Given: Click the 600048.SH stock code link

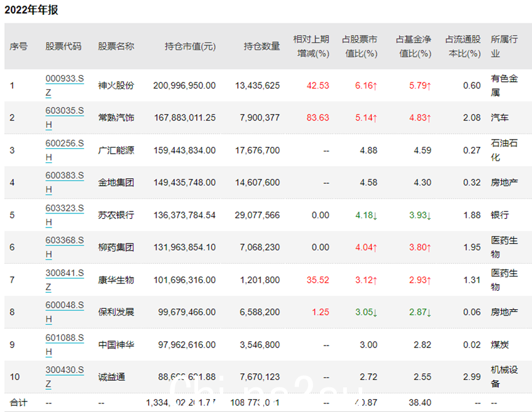Looking at the screenshot, I should click(x=65, y=312).
